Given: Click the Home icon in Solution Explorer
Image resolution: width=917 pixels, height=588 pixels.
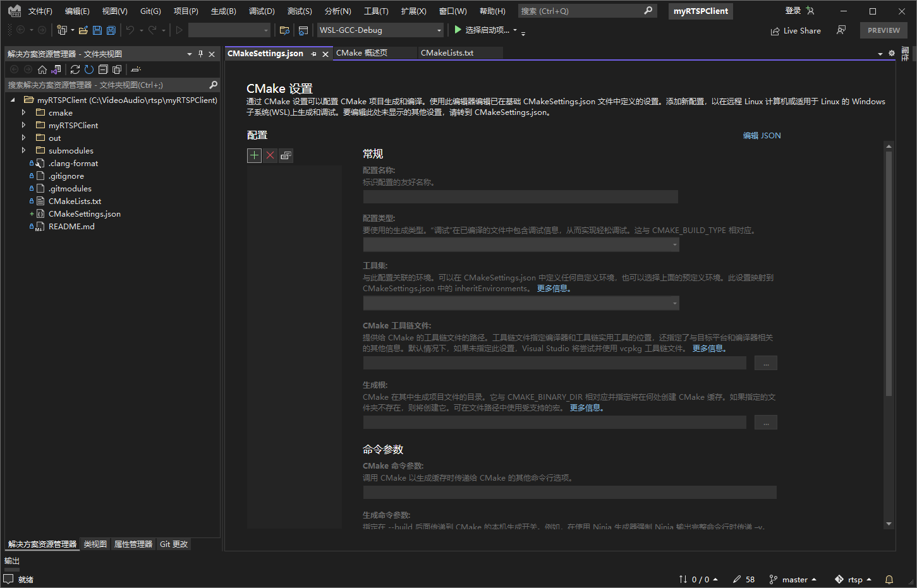Looking at the screenshot, I should (42, 69).
